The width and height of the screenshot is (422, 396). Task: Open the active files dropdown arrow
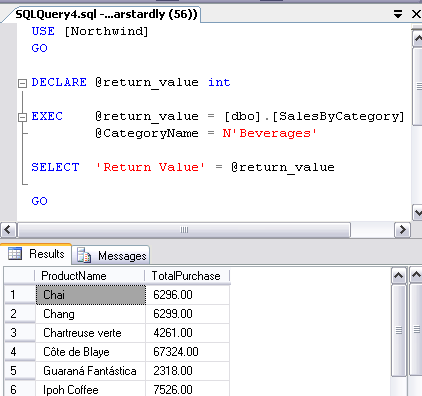pyautogui.click(x=398, y=14)
